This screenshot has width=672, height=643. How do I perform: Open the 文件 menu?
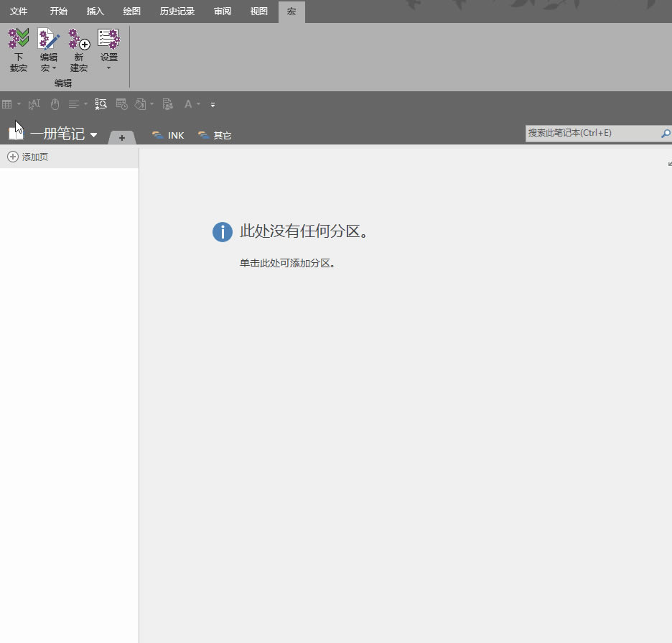[19, 11]
